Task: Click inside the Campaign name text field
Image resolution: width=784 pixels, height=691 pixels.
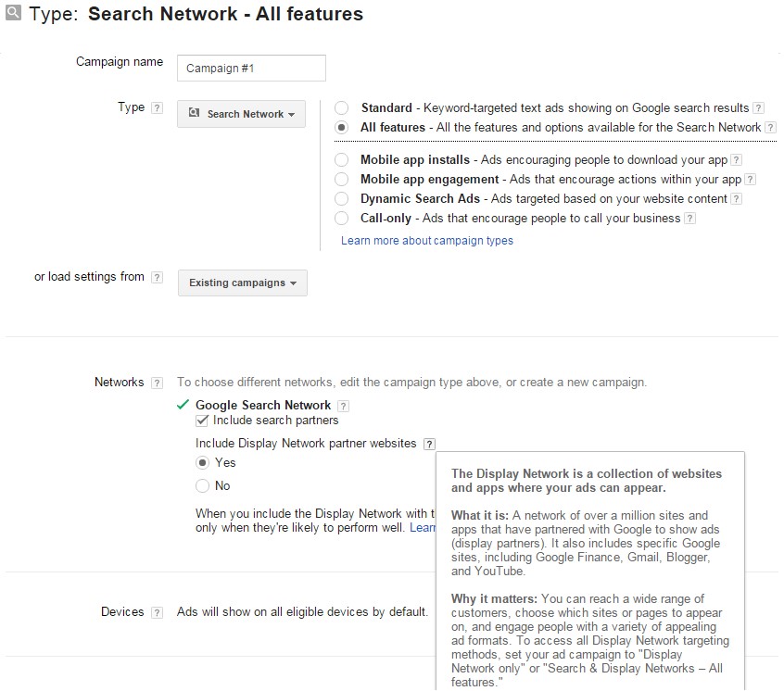Action: [250, 68]
